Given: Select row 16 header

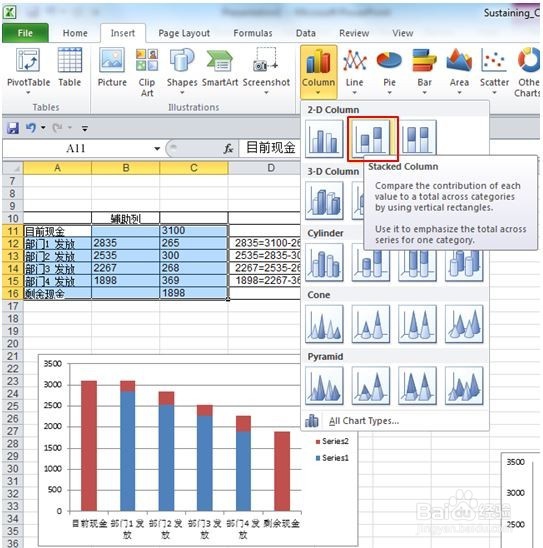Looking at the screenshot, I should click(13, 293).
